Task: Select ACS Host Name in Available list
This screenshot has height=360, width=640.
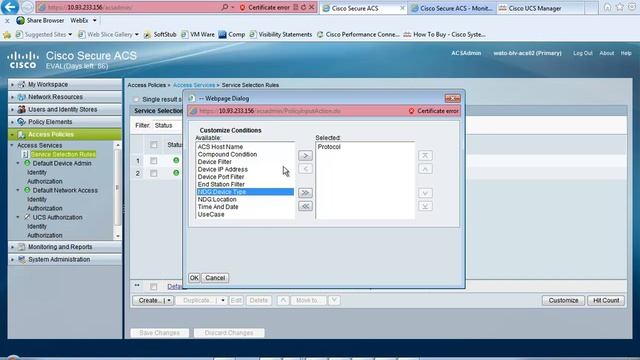Action: click(x=245, y=147)
